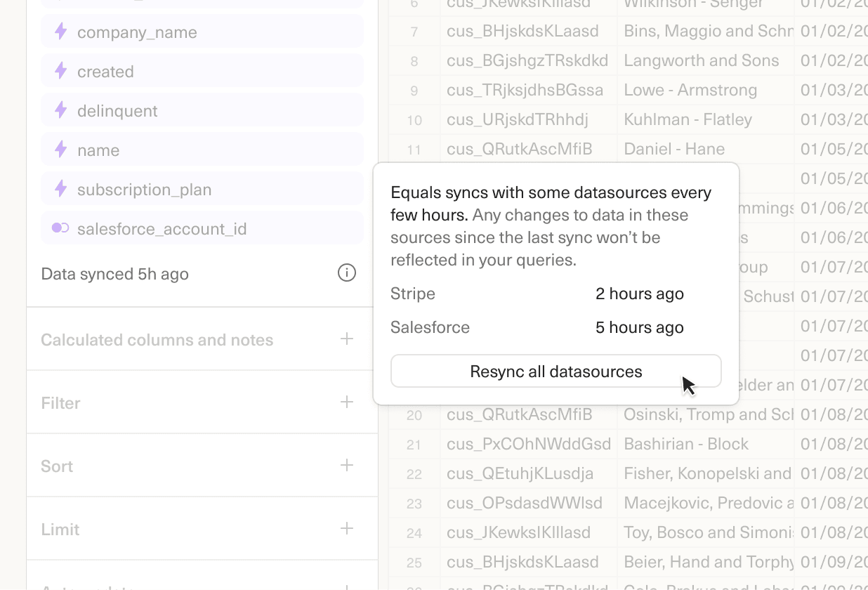
Task: Open the data sync info icon
Action: pos(346,273)
